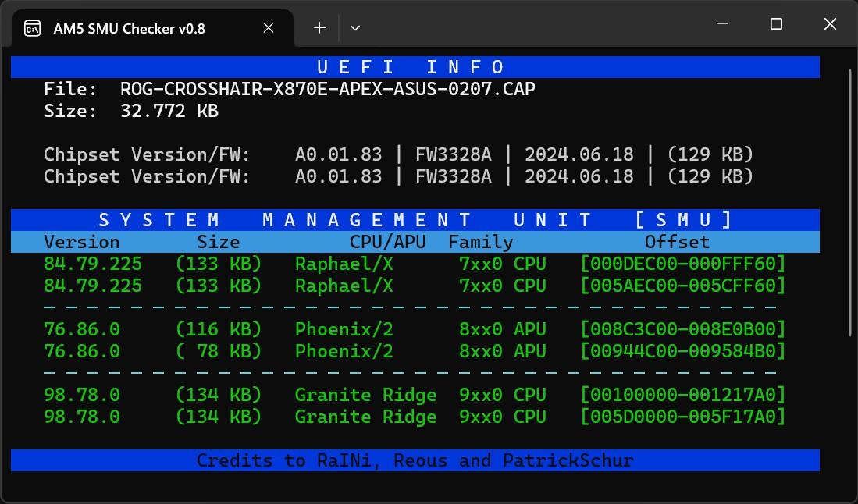Click the (116 KB) Phoenix/2 size value
The height and width of the screenshot is (504, 858).
point(219,329)
